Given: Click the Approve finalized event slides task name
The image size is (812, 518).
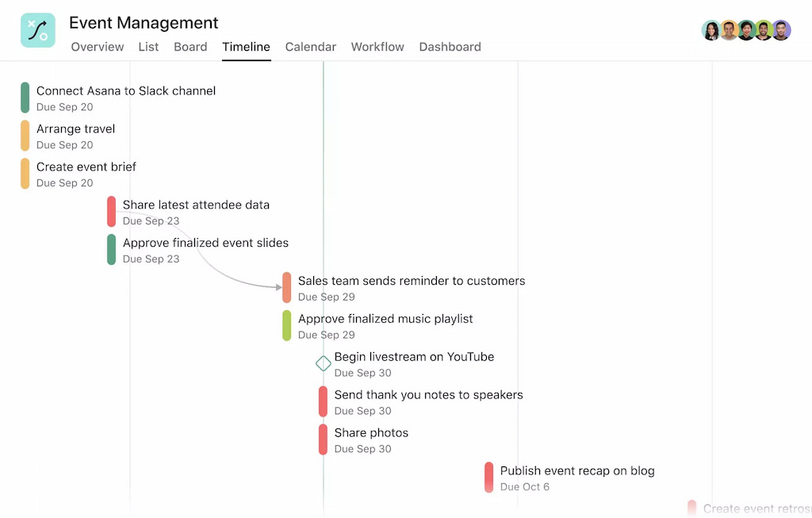Looking at the screenshot, I should pyautogui.click(x=205, y=243).
